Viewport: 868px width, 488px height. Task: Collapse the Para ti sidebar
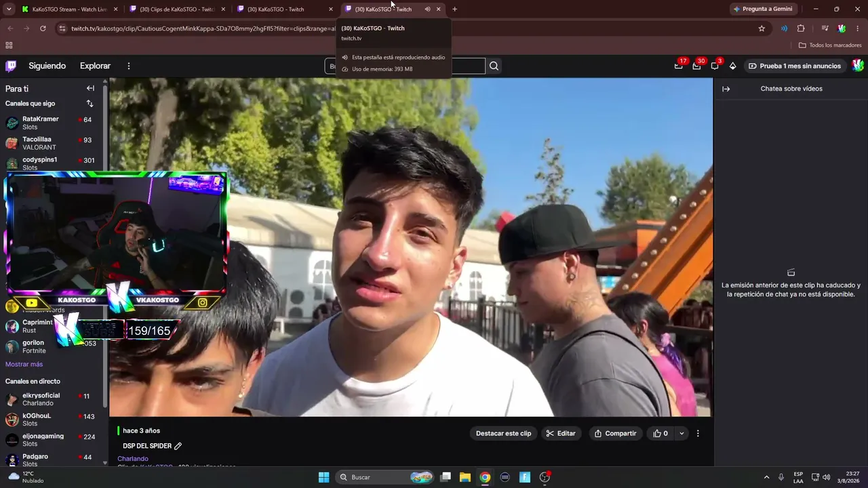90,88
